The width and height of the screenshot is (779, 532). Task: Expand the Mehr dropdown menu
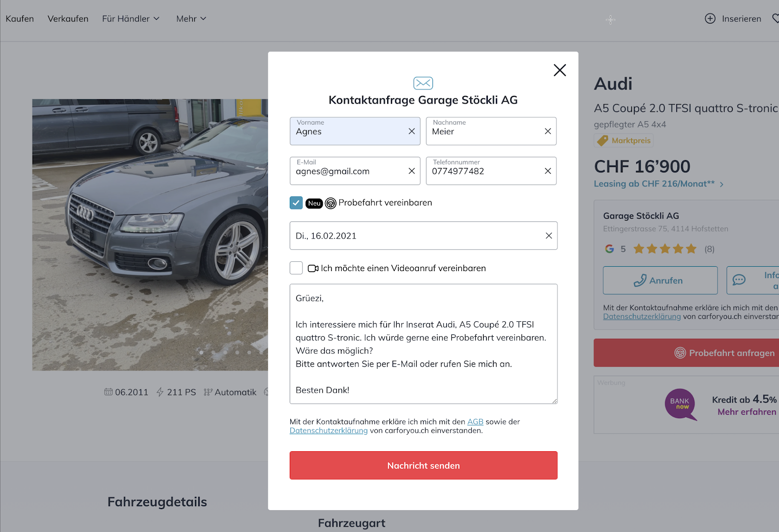click(191, 18)
